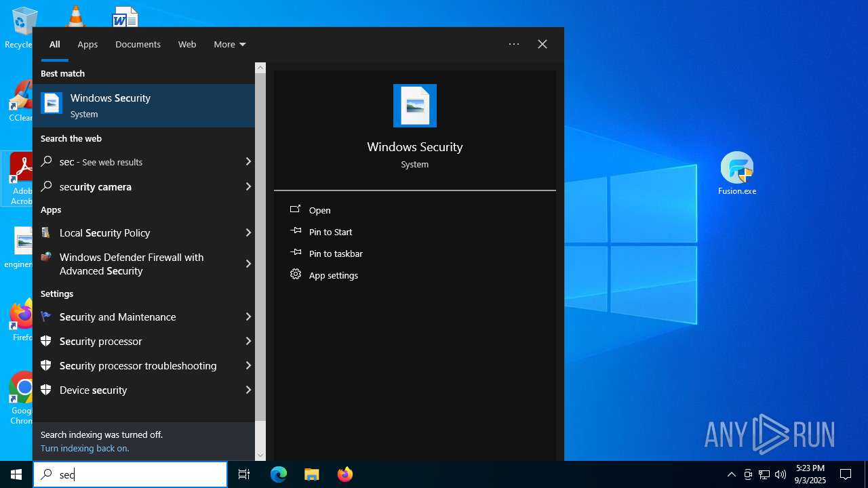The width and height of the screenshot is (868, 488).
Task: Open the search options ellipsis menu
Action: click(x=514, y=44)
